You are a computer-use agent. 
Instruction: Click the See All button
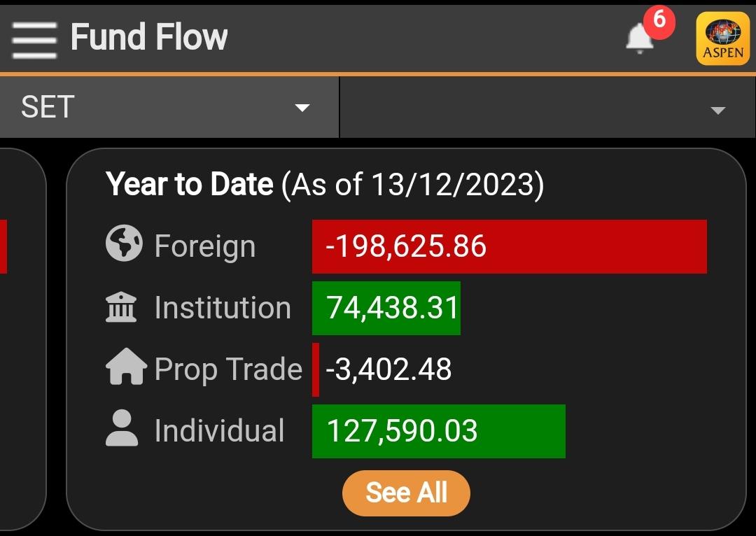(406, 493)
